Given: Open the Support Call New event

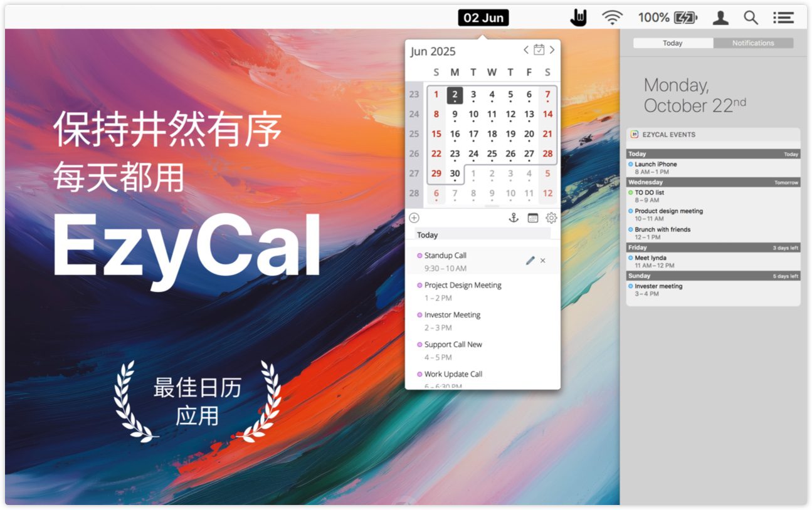Looking at the screenshot, I should (483, 350).
